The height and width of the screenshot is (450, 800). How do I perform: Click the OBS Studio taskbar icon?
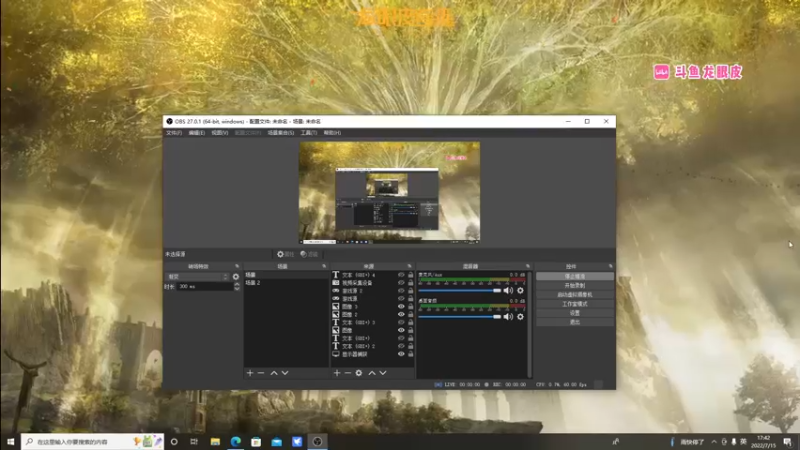click(317, 442)
